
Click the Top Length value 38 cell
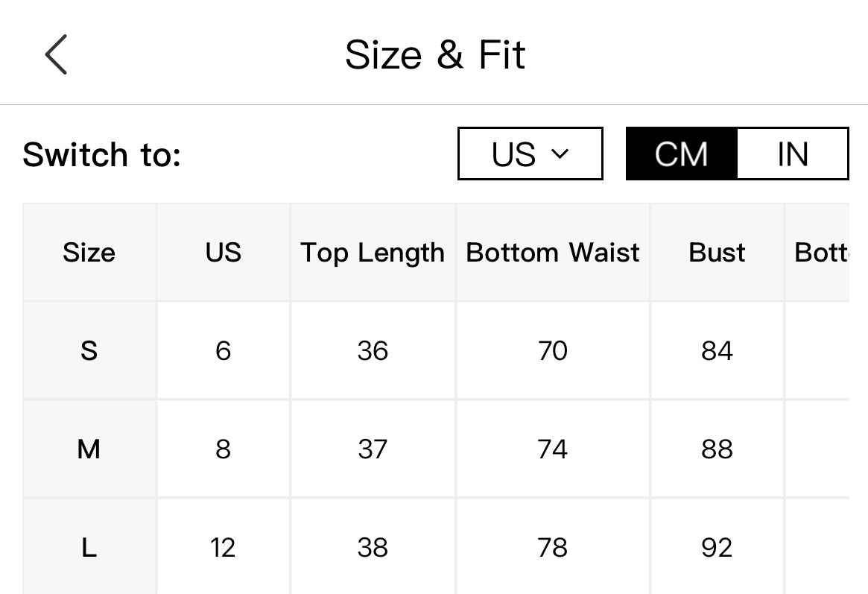[373, 548]
